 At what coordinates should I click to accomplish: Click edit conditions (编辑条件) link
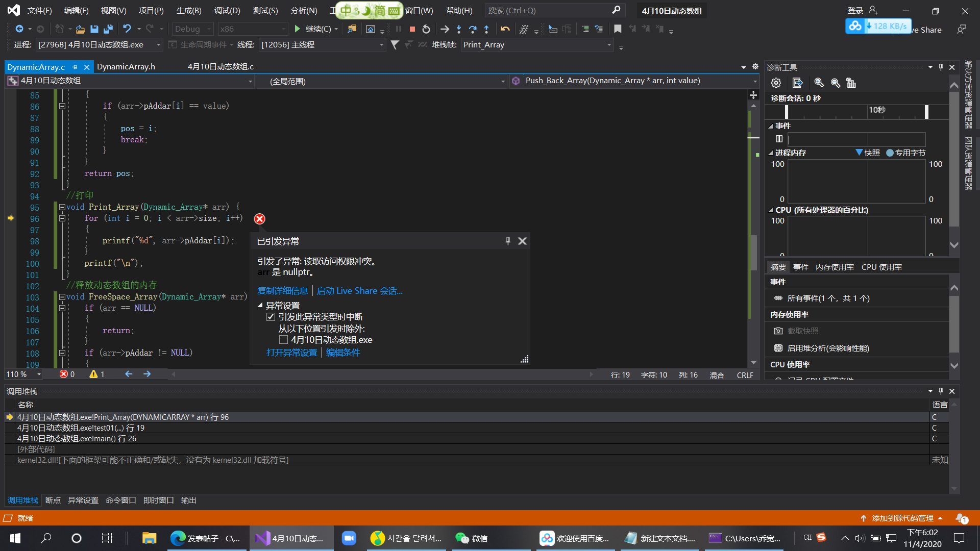click(343, 353)
